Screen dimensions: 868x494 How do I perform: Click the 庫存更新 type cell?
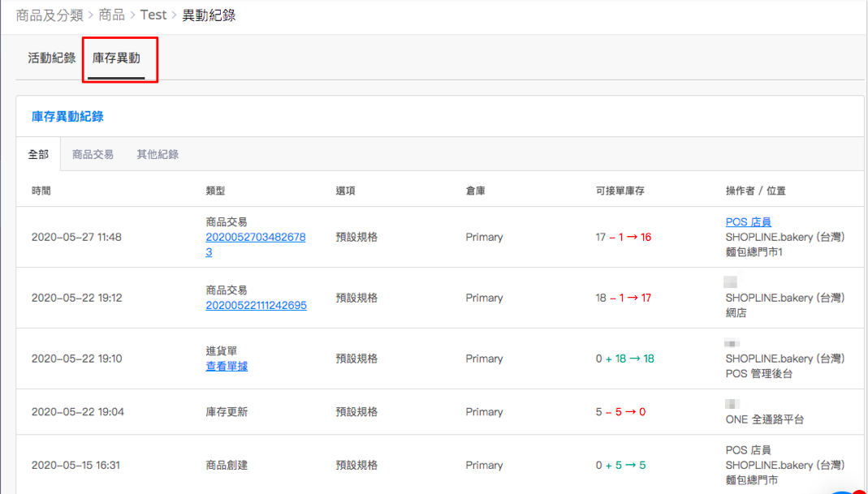click(227, 411)
